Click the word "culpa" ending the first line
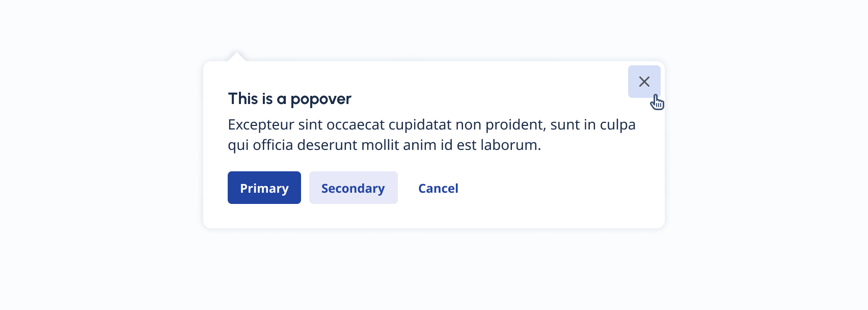This screenshot has width=868, height=310. pos(617,125)
